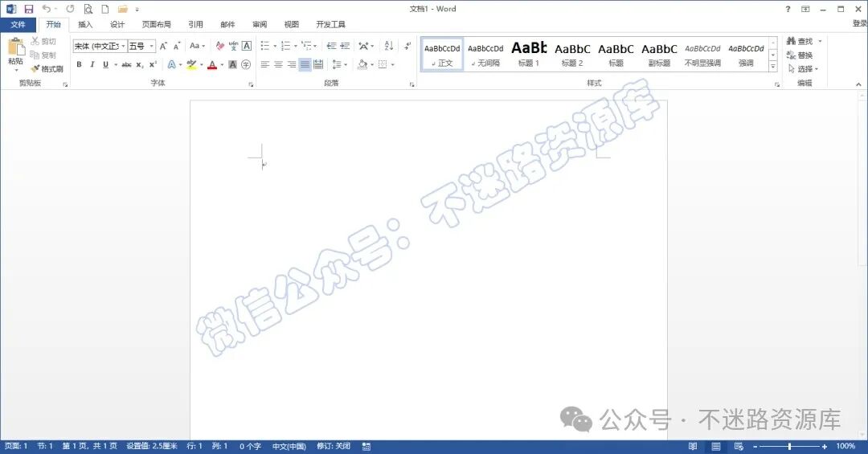Switch to 插入 insert tab
This screenshot has height=454, width=868.
84,24
